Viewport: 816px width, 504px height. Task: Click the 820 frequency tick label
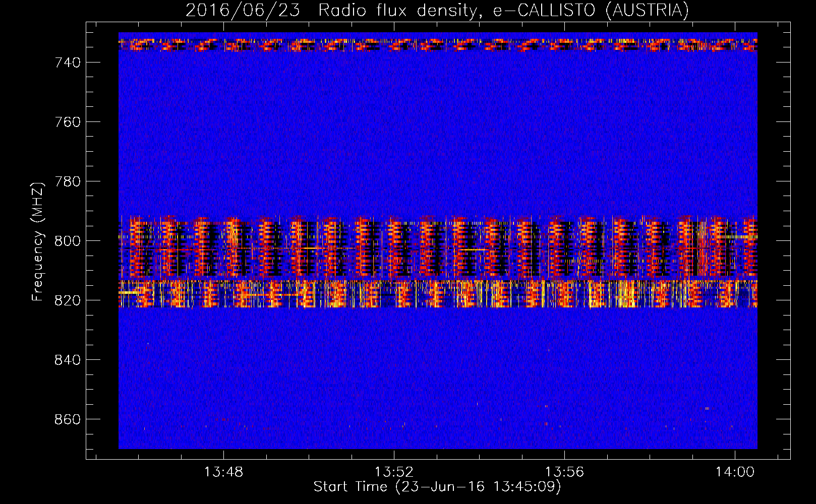68,300
